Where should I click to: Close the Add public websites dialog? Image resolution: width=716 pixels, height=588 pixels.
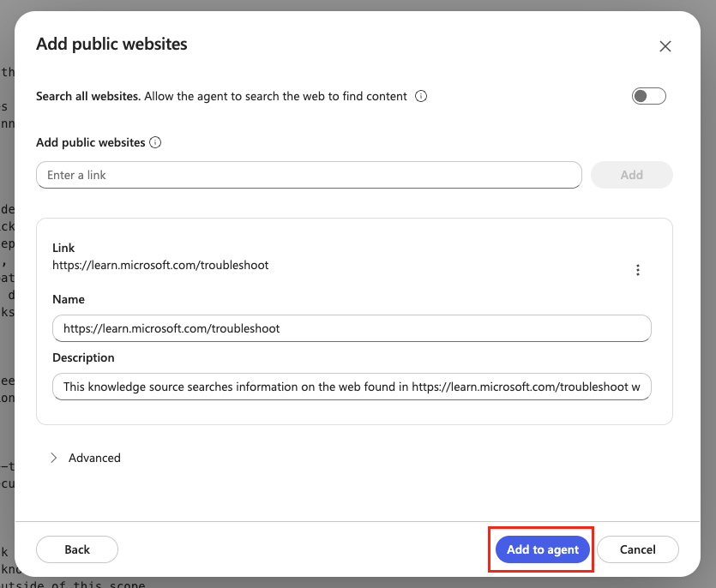point(665,46)
